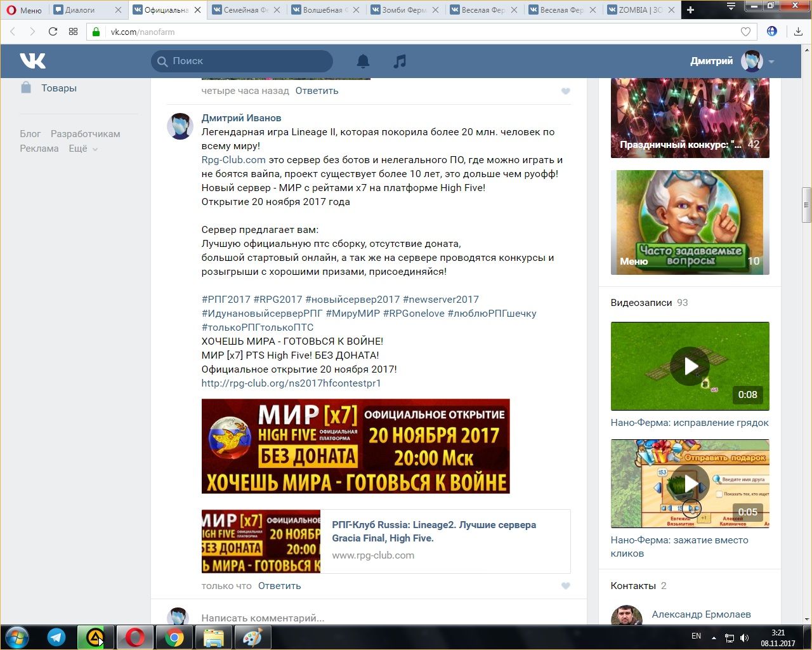Like Дмитрий Иванов's Lineage comment
The image size is (812, 650).
tap(566, 586)
